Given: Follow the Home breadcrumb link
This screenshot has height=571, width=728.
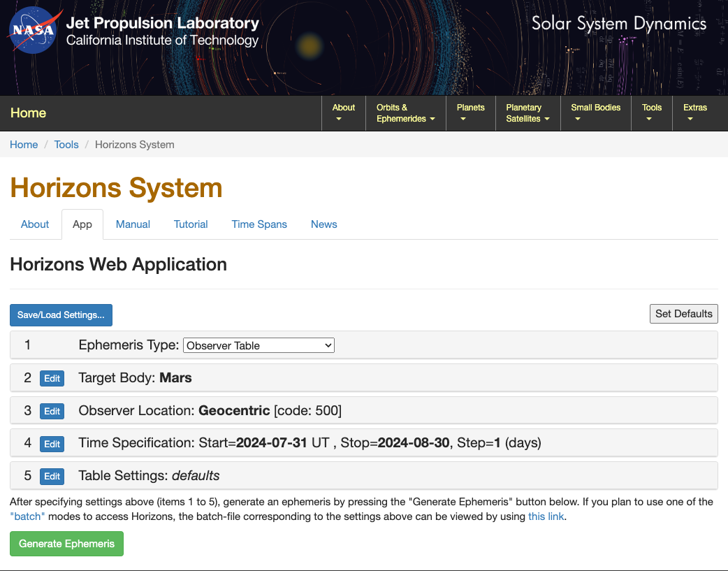Looking at the screenshot, I should 24,145.
